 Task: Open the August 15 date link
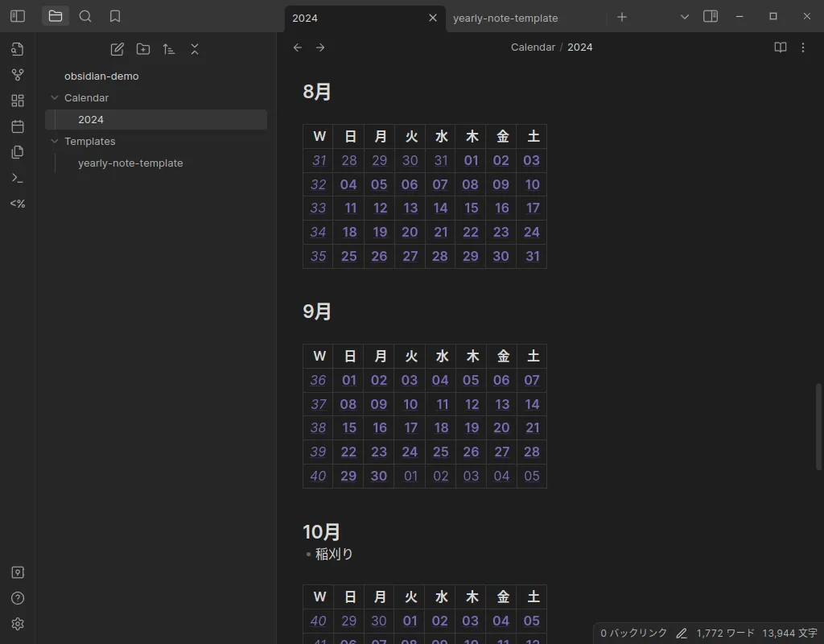pos(471,208)
